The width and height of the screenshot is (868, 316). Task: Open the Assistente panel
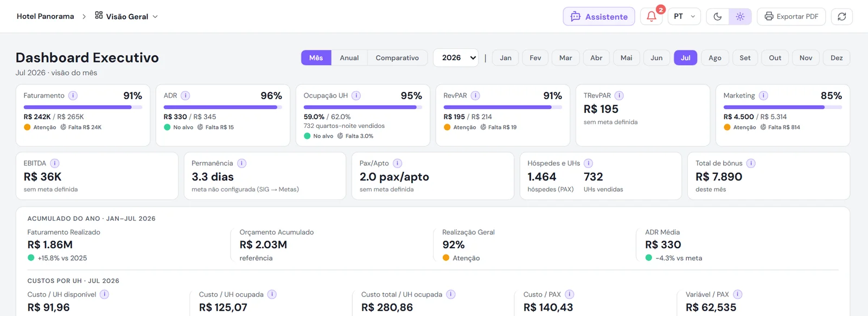599,16
